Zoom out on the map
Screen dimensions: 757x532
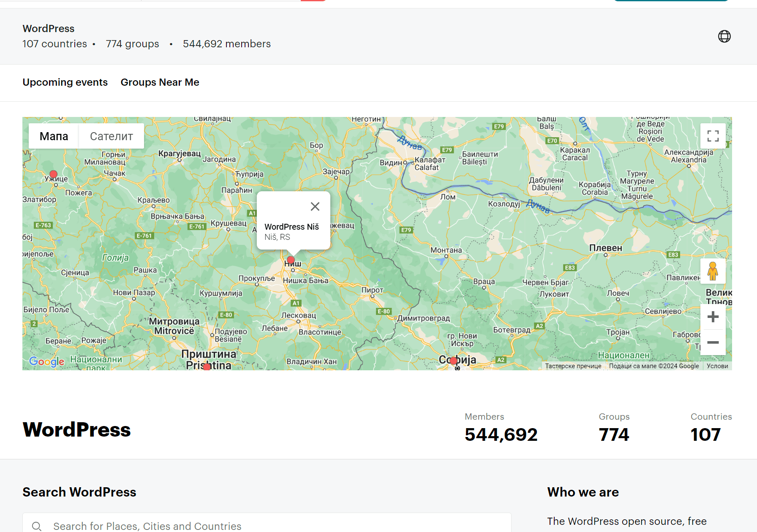tap(713, 342)
